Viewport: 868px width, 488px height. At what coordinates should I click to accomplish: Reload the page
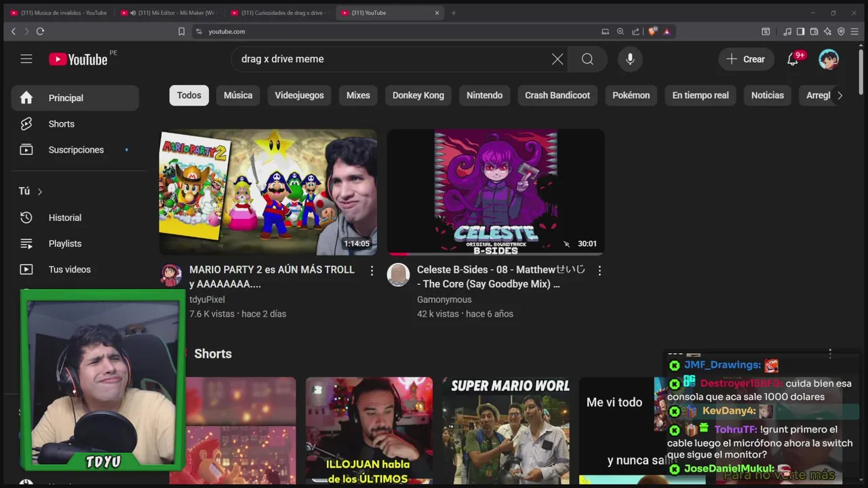(40, 31)
